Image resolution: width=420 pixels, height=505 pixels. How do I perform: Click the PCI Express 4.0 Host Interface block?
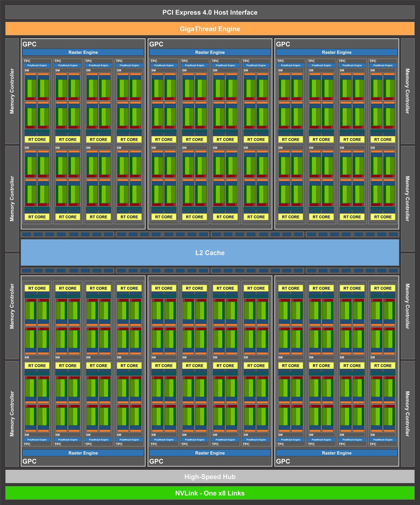[210, 12]
